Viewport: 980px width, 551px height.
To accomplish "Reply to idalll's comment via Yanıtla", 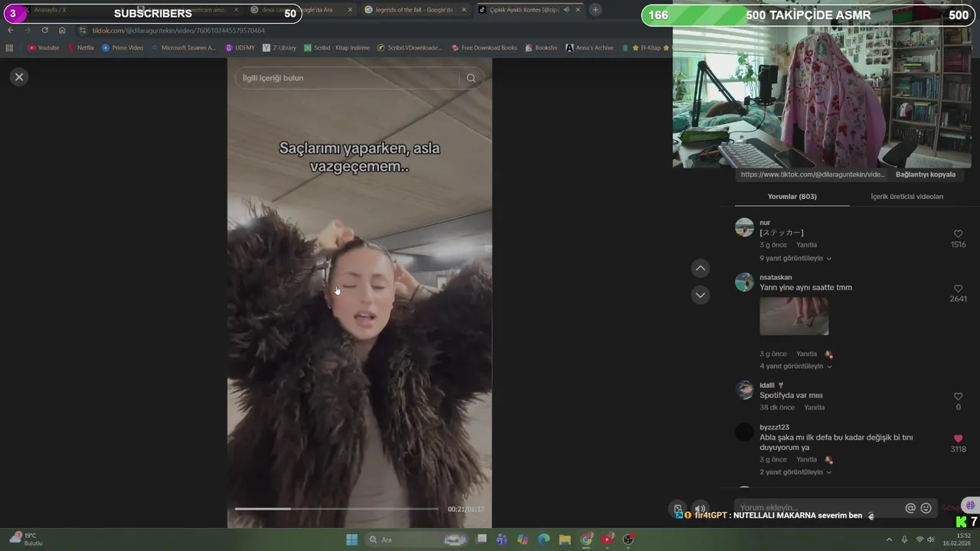I will pos(814,408).
